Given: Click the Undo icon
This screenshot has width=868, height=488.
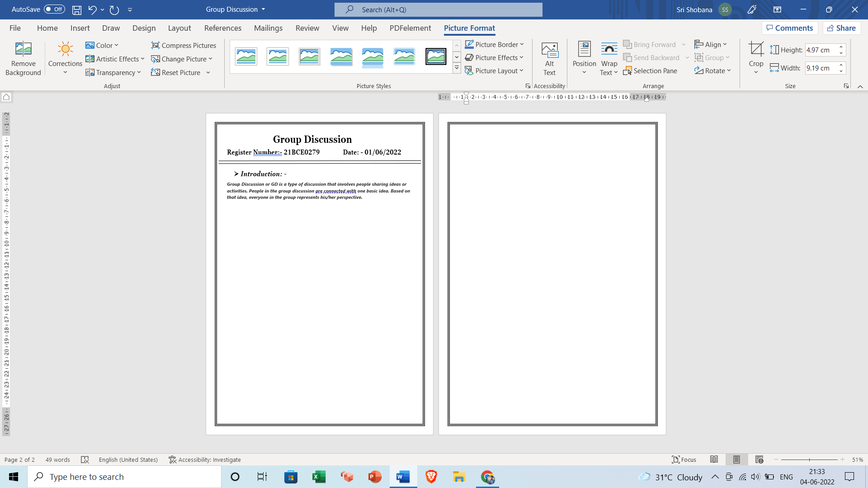Looking at the screenshot, I should [92, 9].
